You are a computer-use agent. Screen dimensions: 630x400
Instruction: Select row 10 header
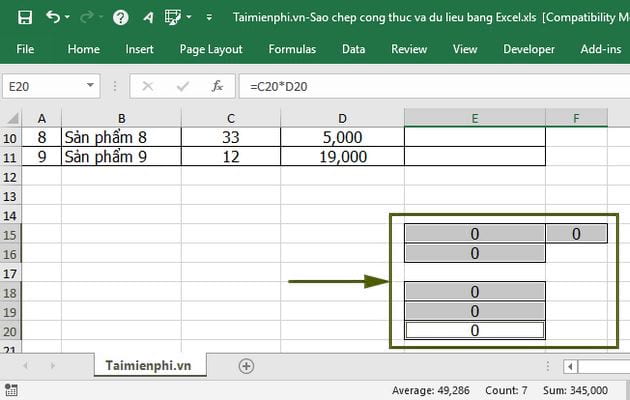point(10,138)
